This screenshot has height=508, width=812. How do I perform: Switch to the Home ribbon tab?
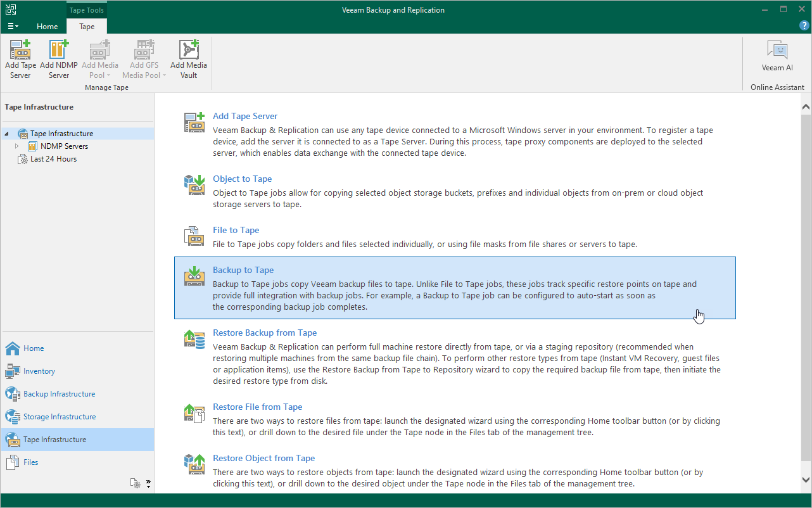(47, 27)
